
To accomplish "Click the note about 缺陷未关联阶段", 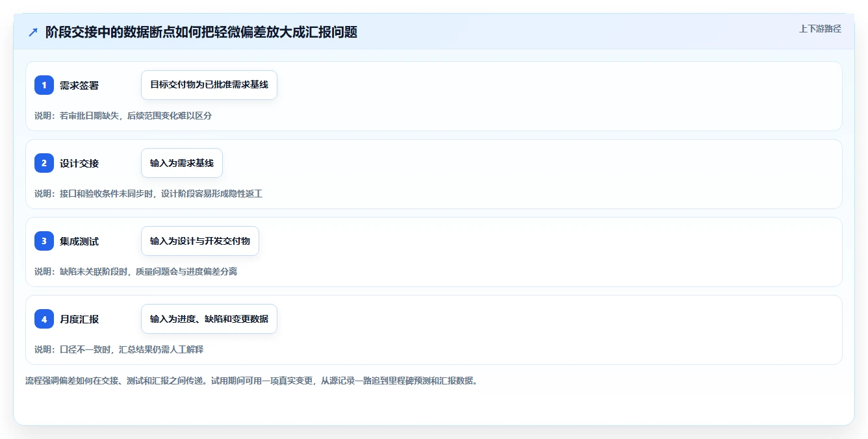I will 136,271.
